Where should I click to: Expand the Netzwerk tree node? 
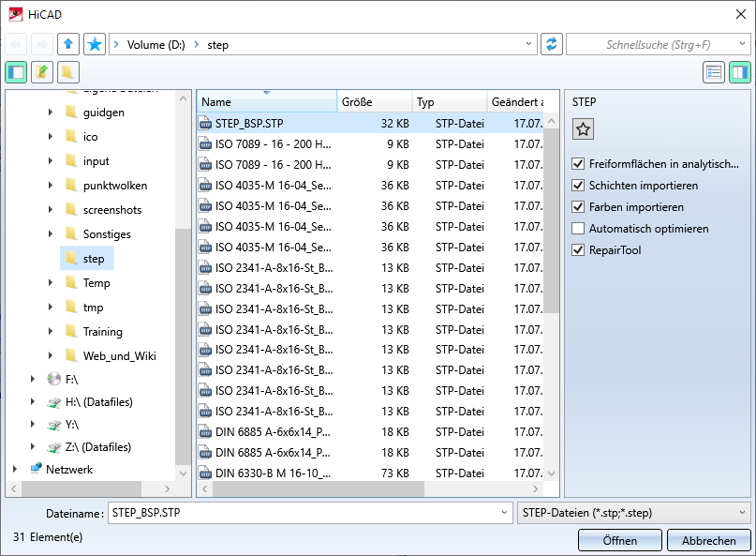[16, 470]
